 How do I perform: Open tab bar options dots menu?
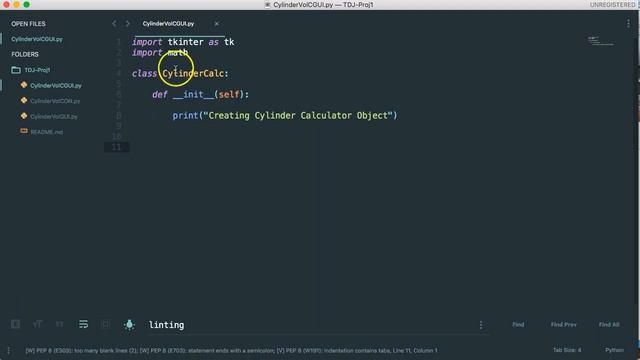pyautogui.click(x=628, y=24)
